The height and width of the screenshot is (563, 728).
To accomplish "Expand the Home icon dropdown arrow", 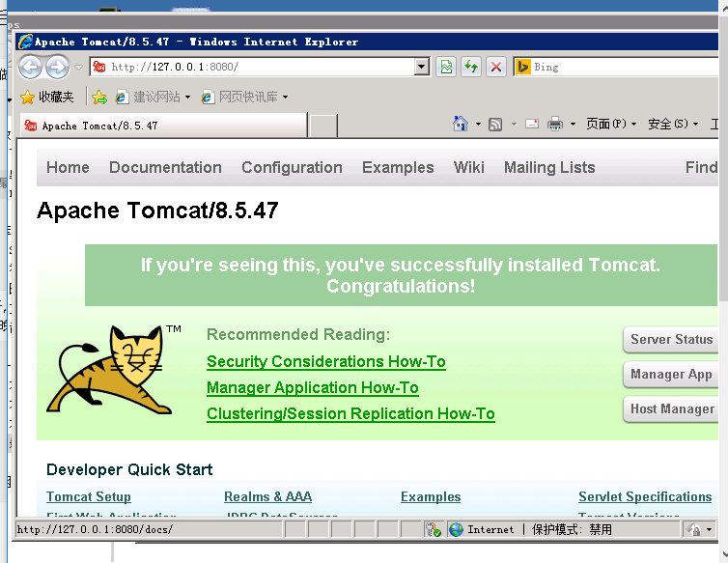I will point(478,124).
